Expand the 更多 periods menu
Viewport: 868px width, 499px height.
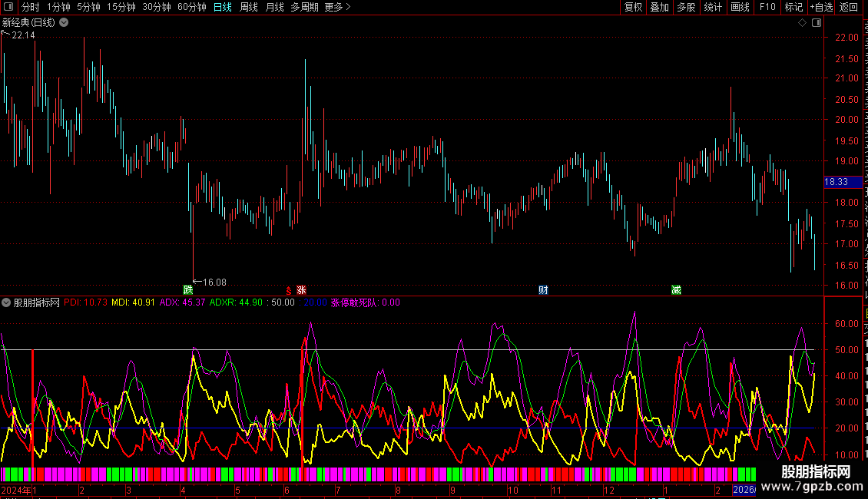[337, 7]
